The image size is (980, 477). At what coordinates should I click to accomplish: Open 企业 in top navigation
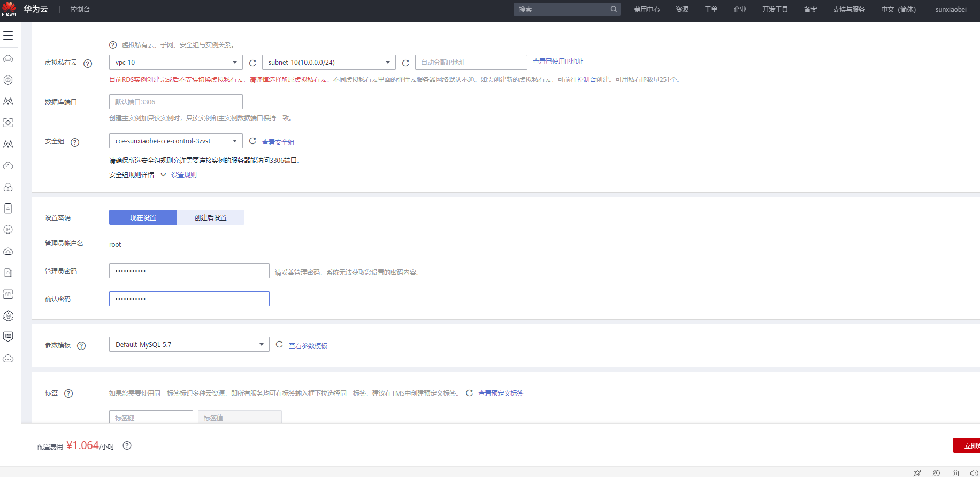740,10
